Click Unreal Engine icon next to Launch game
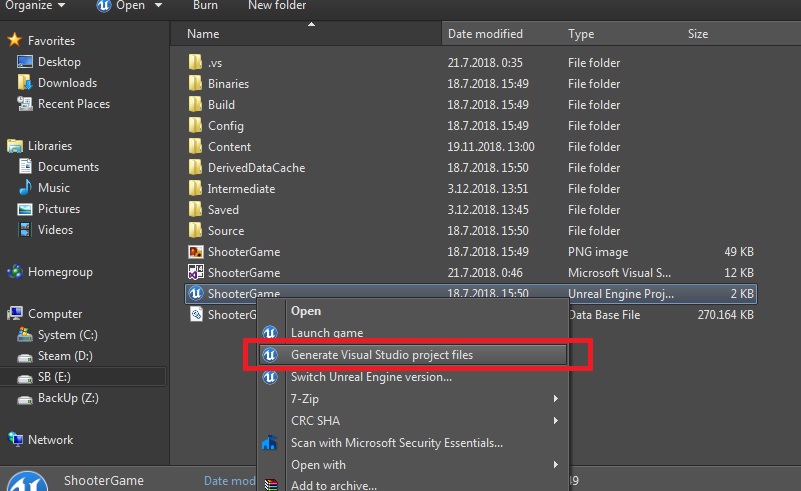The height and width of the screenshot is (491, 801). (269, 333)
